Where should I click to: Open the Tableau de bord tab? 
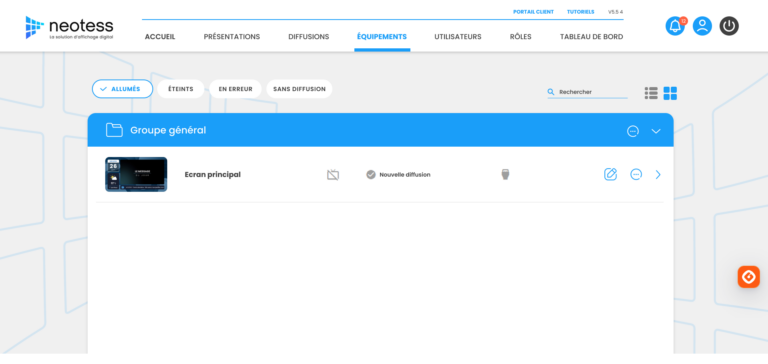coord(591,37)
